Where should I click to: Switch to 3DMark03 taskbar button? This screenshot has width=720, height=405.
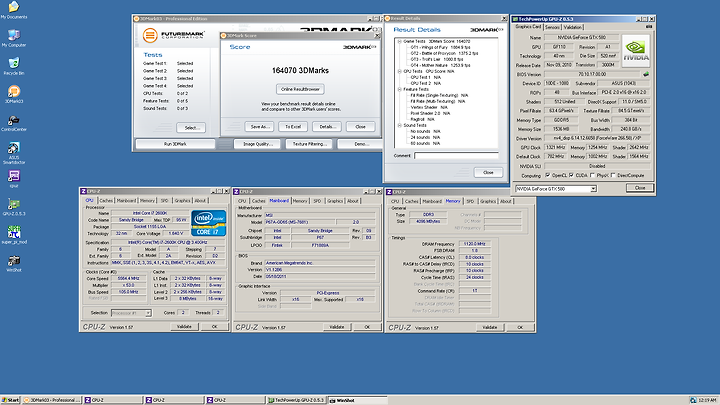click(x=52, y=400)
